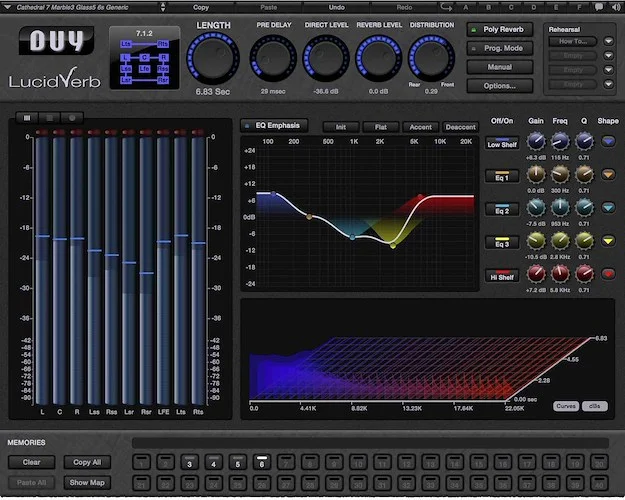Select memory slot 6

262,463
